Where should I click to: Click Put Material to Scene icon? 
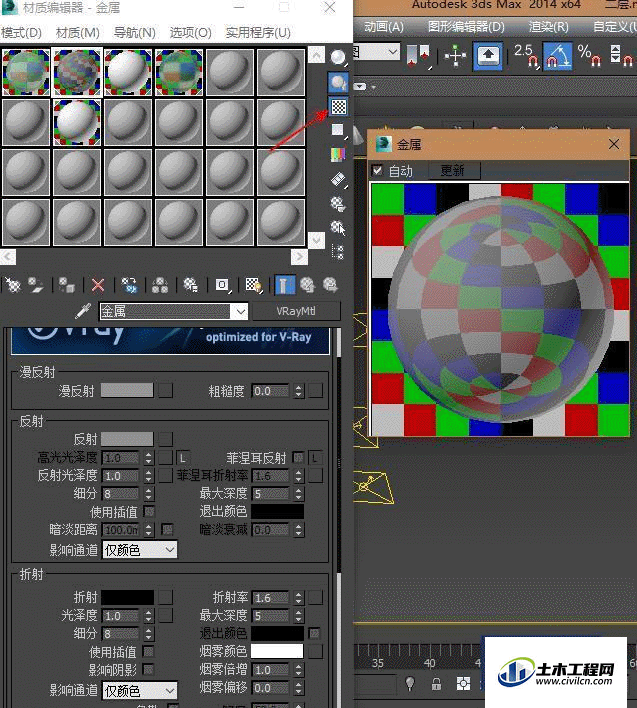click(36, 285)
